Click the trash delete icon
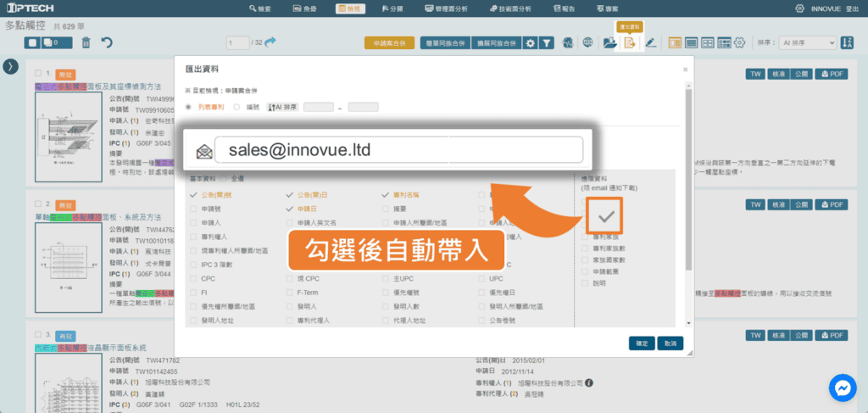This screenshot has height=413, width=868. 86,42
